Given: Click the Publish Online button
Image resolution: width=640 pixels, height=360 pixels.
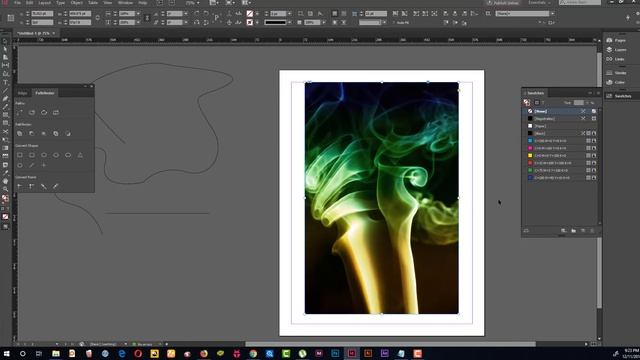Looking at the screenshot, I should pos(503,3).
